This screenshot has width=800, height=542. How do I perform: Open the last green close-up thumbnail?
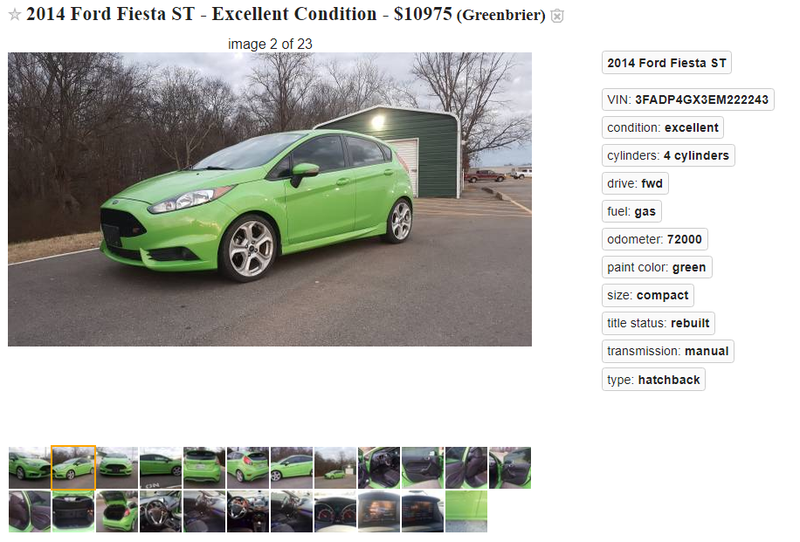(466, 511)
